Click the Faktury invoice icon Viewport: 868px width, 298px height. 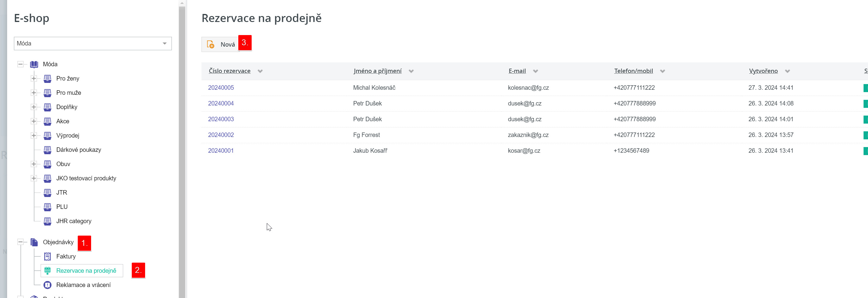tap(47, 256)
